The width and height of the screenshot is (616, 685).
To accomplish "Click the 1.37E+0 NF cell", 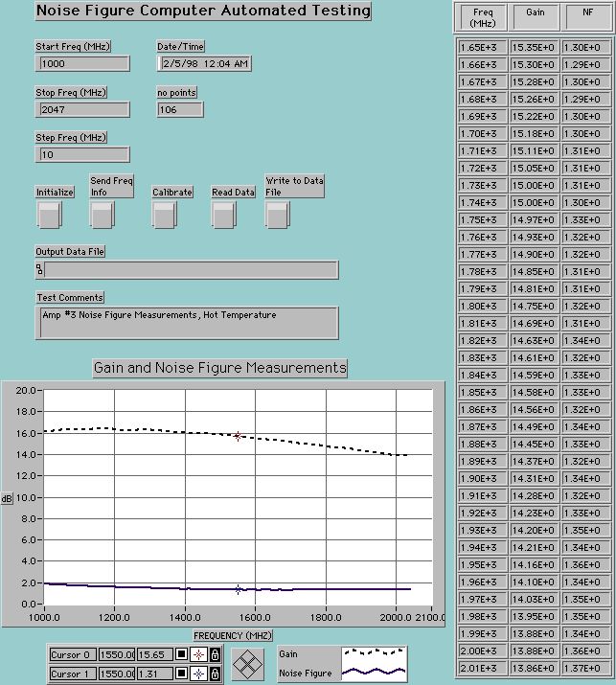I will coord(586,669).
